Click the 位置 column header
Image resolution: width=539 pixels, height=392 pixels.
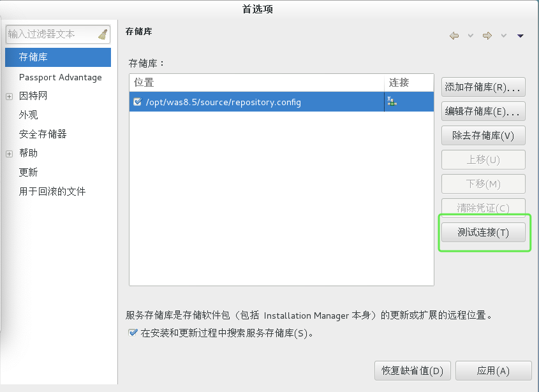pyautogui.click(x=257, y=82)
